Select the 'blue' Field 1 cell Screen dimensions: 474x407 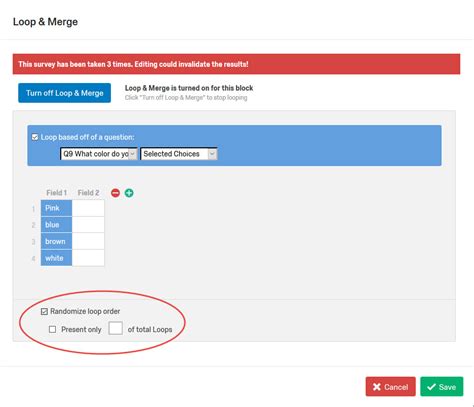[x=56, y=225]
